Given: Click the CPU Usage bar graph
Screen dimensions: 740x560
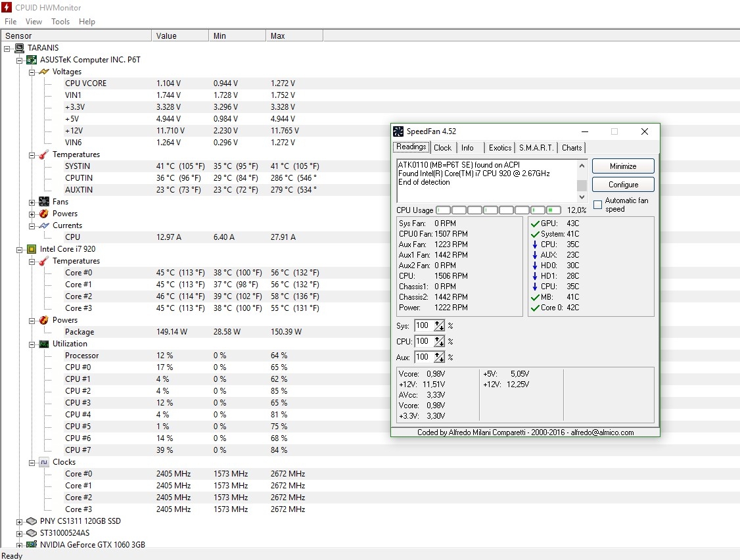Looking at the screenshot, I should (x=498, y=210).
